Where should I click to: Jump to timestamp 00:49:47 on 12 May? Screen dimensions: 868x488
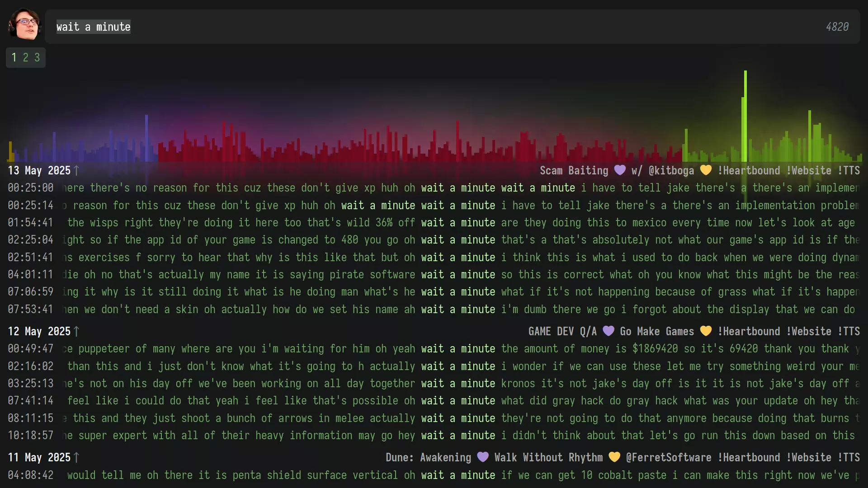[30, 348]
